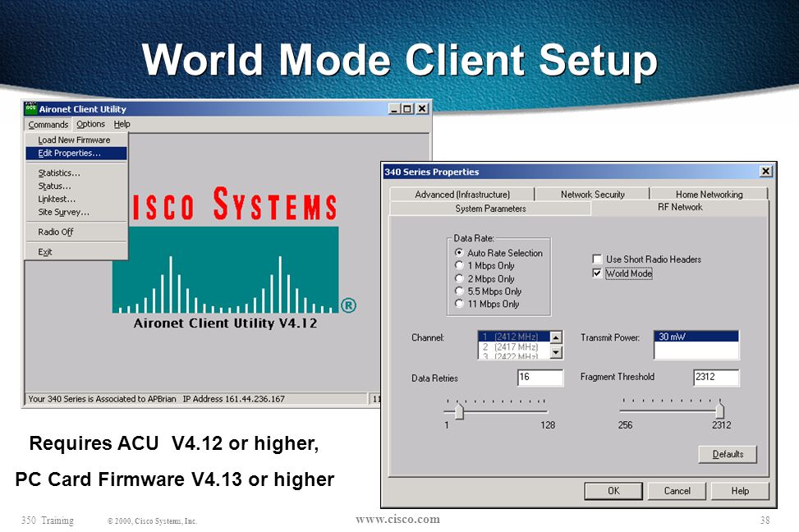Click the www.cisco.com footer link
The width and height of the screenshot is (799, 532).
coord(397,519)
